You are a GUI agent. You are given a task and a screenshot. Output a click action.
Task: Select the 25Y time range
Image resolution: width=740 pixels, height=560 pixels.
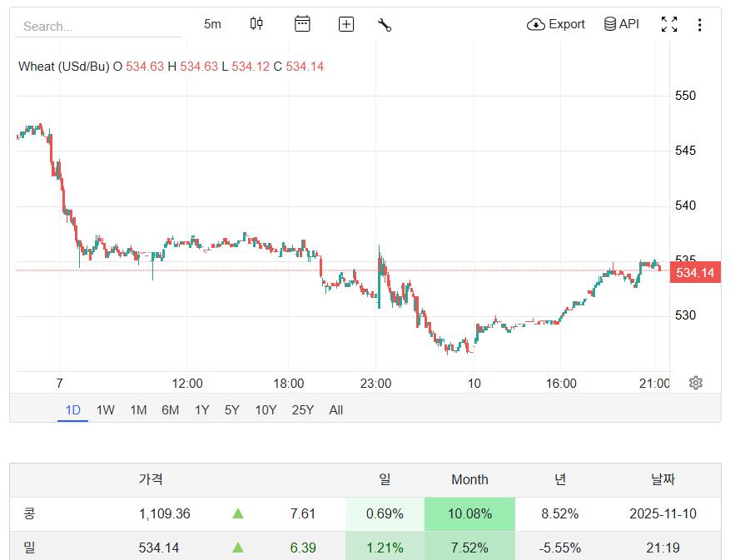pos(303,409)
